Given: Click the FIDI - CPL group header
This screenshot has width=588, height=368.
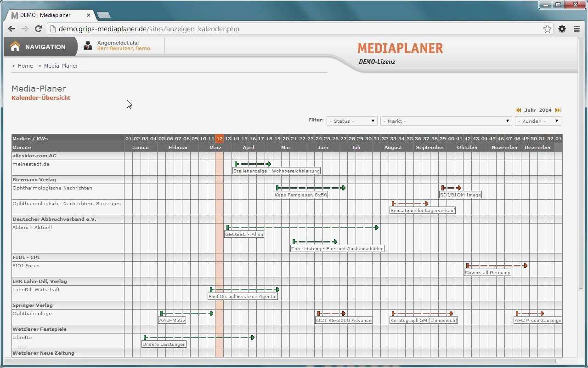Looking at the screenshot, I should click(x=26, y=257).
